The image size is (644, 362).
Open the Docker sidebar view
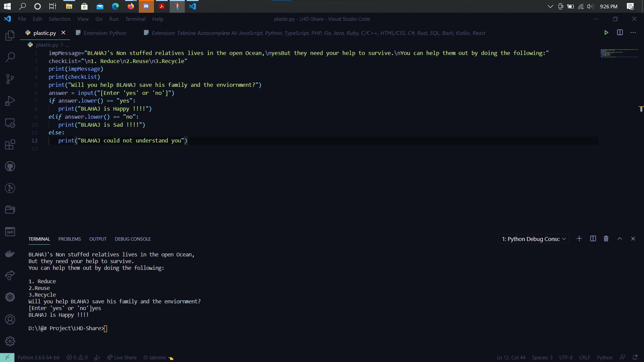pyautogui.click(x=10, y=254)
